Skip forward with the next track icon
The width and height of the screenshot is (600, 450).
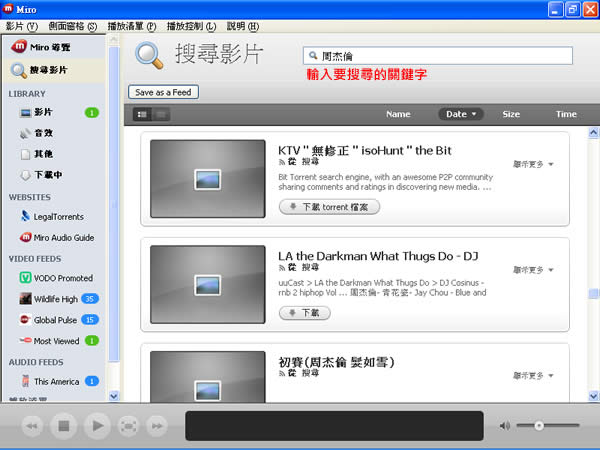[157, 426]
